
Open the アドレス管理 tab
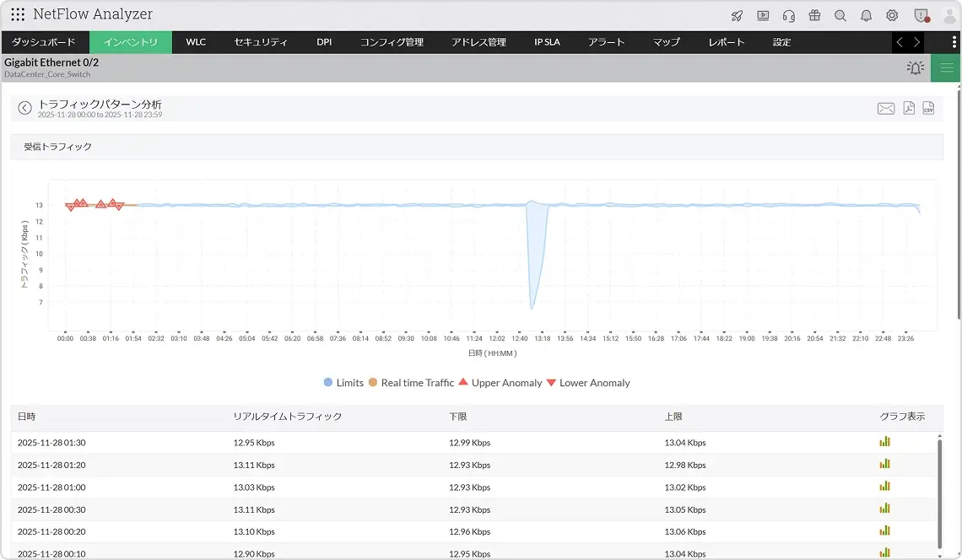(x=478, y=42)
